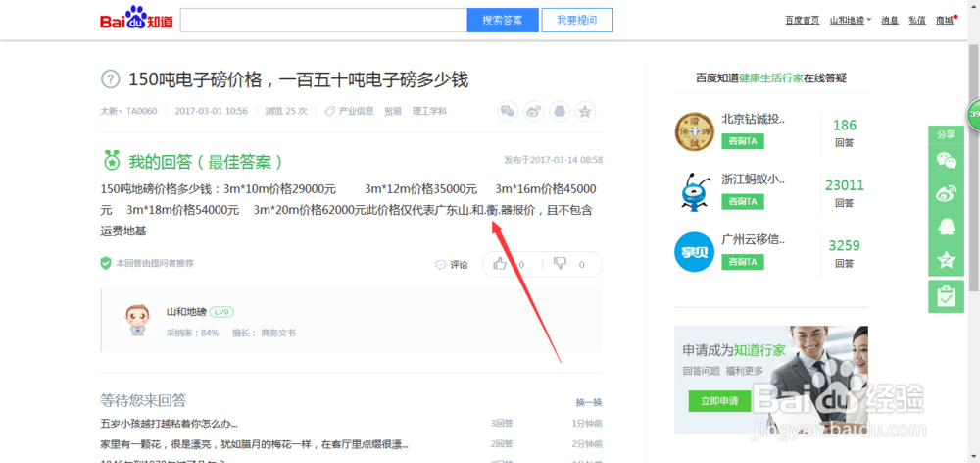Viewport: 980px width, 463px height.
Task: Click 咨询TA for 北京钻诚投
Action: pos(743,142)
